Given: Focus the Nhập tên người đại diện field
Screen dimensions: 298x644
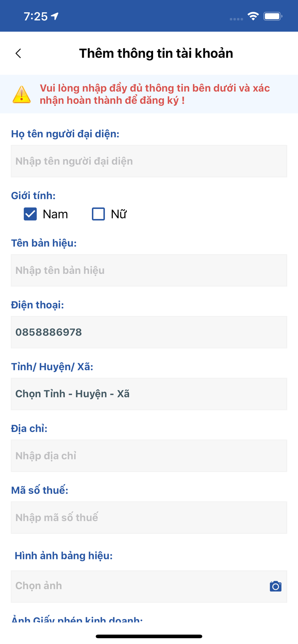Looking at the screenshot, I should [149, 161].
